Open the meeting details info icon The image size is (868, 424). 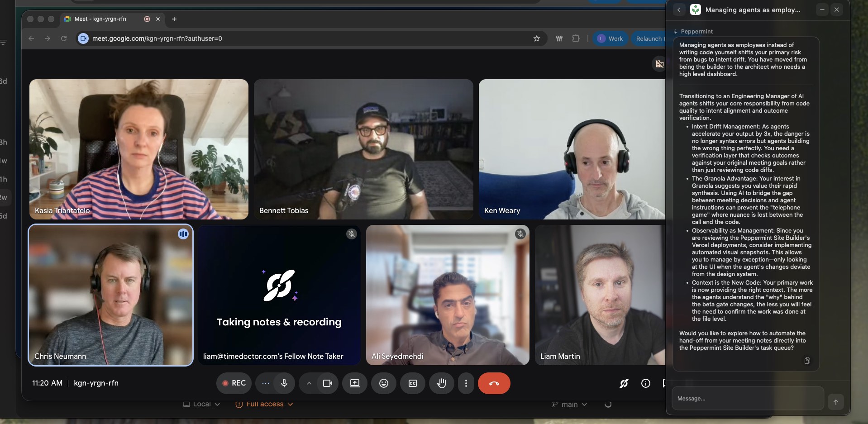pyautogui.click(x=646, y=383)
